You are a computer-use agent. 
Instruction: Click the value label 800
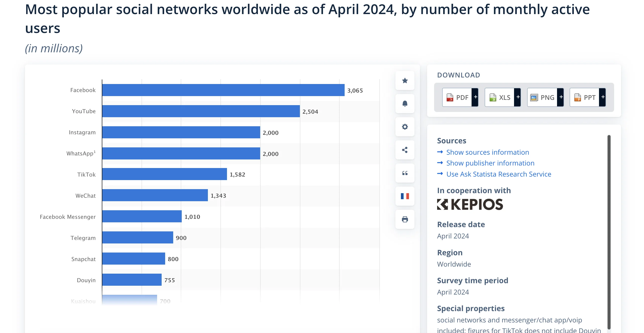(173, 259)
